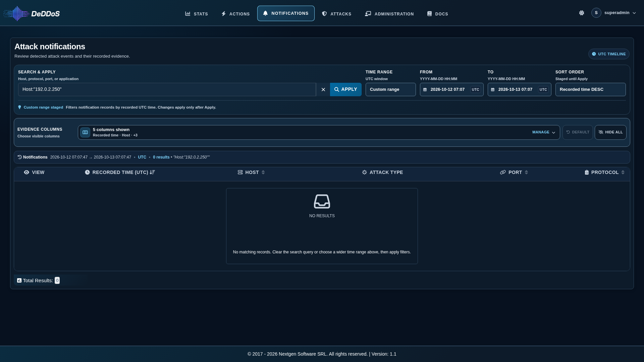
Task: Click the 0 results text
Action: click(x=161, y=157)
